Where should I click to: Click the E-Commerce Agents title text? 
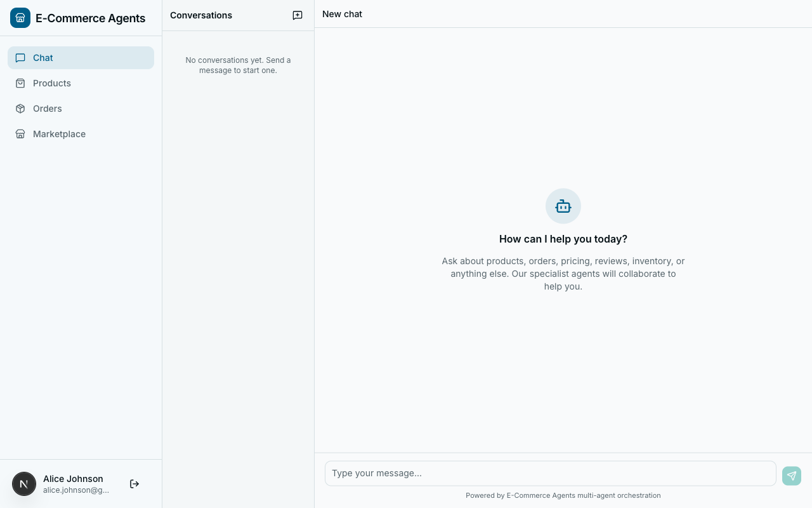tap(90, 18)
